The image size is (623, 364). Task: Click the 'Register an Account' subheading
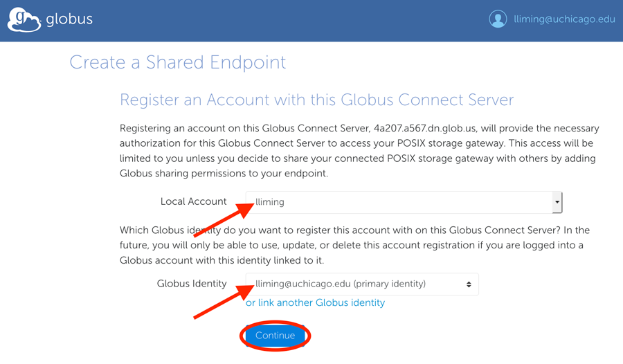(x=316, y=100)
